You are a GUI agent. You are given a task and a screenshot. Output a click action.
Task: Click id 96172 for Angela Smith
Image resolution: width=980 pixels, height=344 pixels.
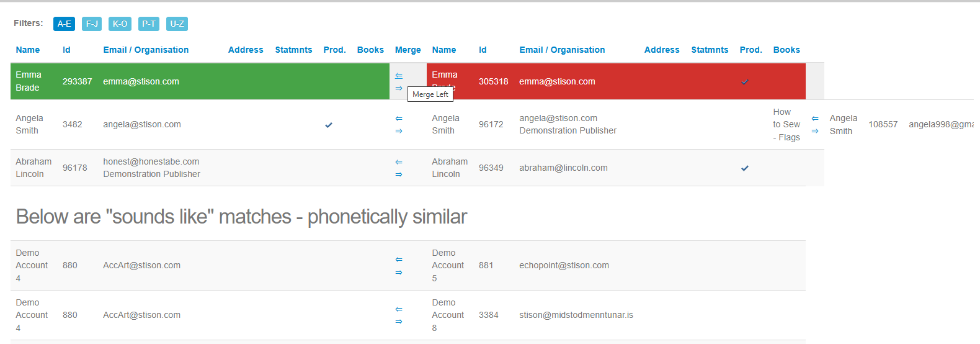pyautogui.click(x=491, y=124)
